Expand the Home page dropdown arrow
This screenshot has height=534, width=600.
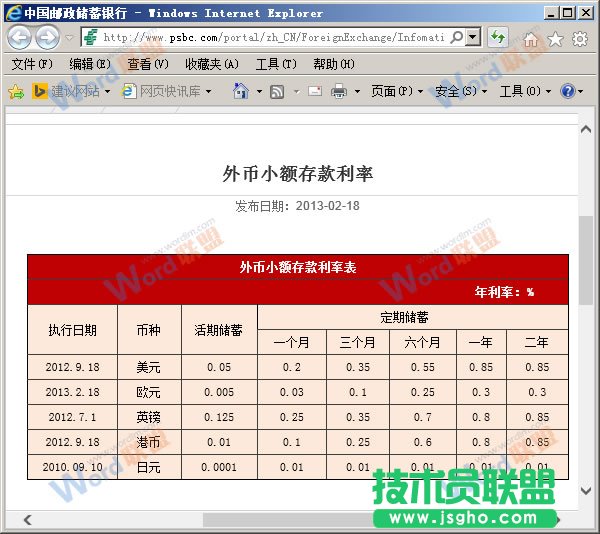click(259, 91)
